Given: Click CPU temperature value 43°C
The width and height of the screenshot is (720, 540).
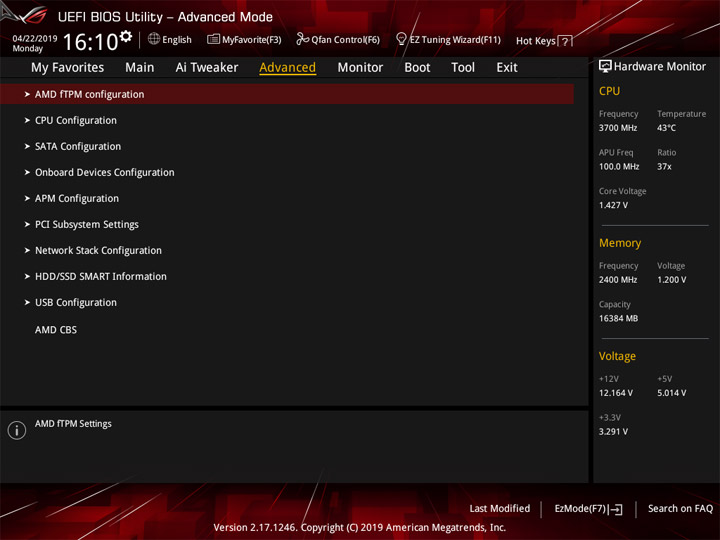Looking at the screenshot, I should (666, 128).
